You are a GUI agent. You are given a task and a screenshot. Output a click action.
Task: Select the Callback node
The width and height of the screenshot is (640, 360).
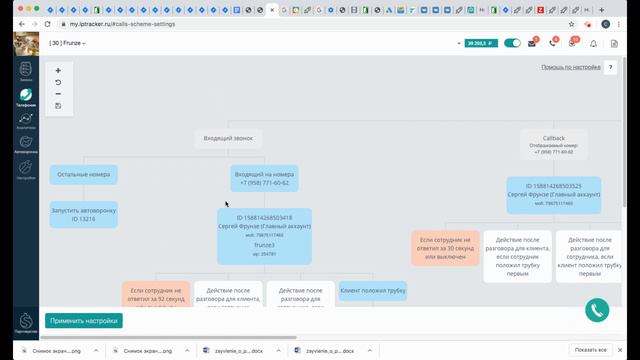pyautogui.click(x=554, y=144)
